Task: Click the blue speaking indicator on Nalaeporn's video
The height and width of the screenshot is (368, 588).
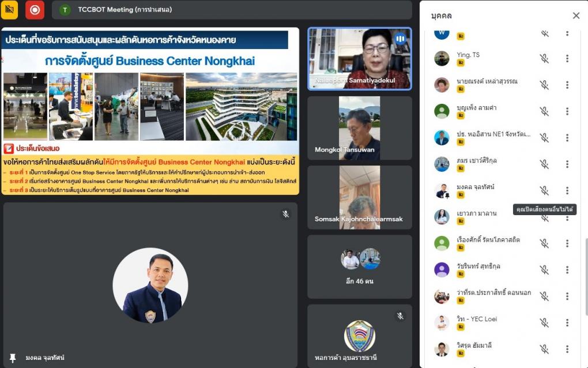Action: pyautogui.click(x=401, y=38)
